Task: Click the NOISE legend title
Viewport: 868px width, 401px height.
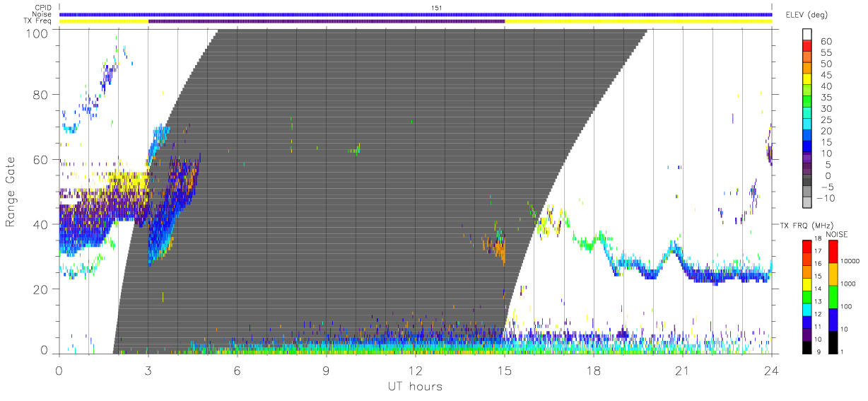Action: pos(836,234)
